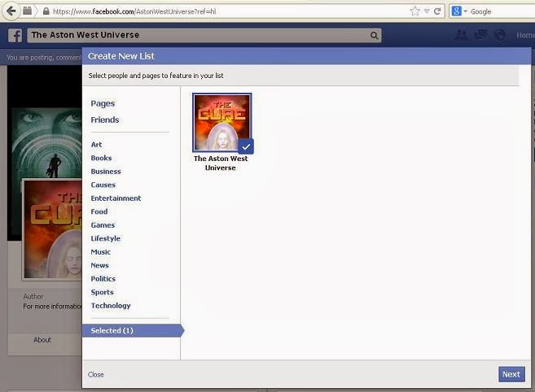Viewport: 535px width, 392px height.
Task: Go to Home in Facebook header
Action: (x=525, y=35)
